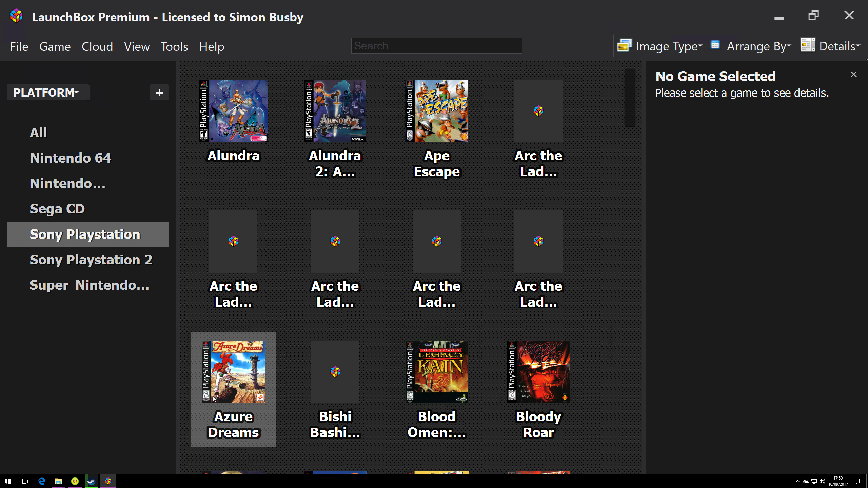Screen dimensions: 868x488
Task: Select Bloody Roar game cover
Action: click(x=538, y=372)
